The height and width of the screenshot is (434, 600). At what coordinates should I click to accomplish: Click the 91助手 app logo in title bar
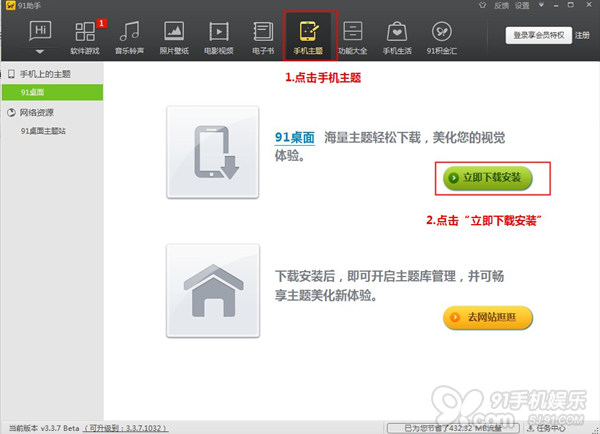coord(10,5)
